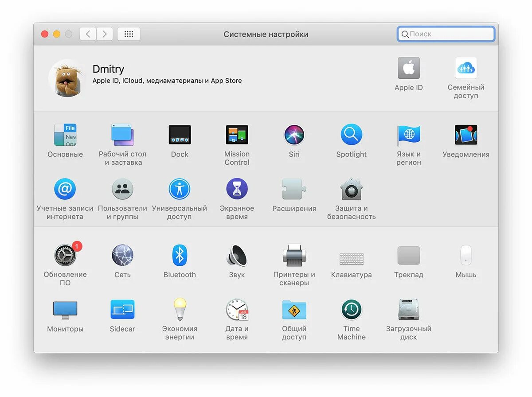Open Apple ID pane icon
Image resolution: width=532 pixels, height=397 pixels.
pos(408,68)
